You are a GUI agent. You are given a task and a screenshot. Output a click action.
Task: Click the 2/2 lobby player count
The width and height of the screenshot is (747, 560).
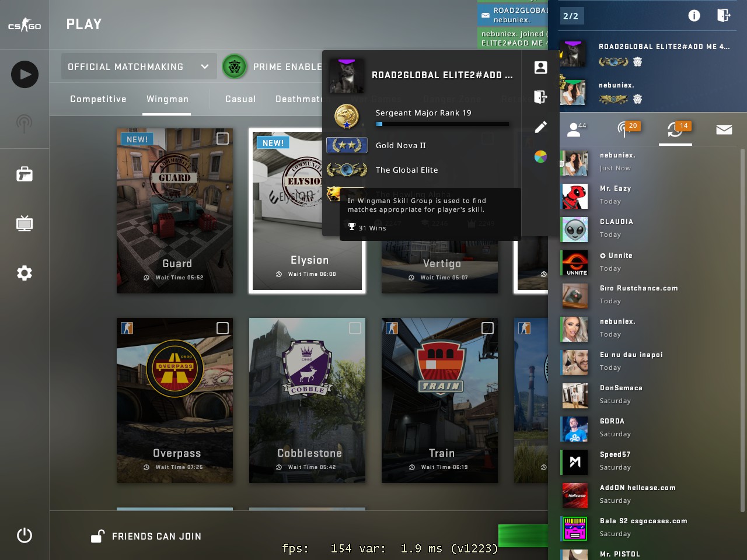(x=571, y=16)
